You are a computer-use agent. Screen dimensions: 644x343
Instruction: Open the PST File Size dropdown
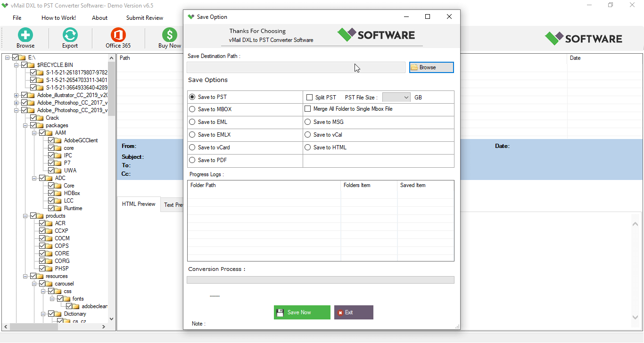coord(396,98)
